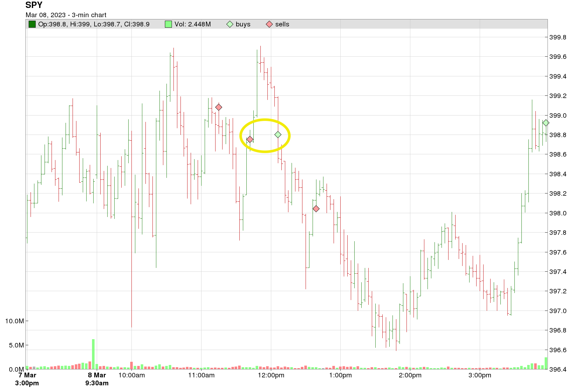Click the buy marker on the final bar

click(546, 123)
